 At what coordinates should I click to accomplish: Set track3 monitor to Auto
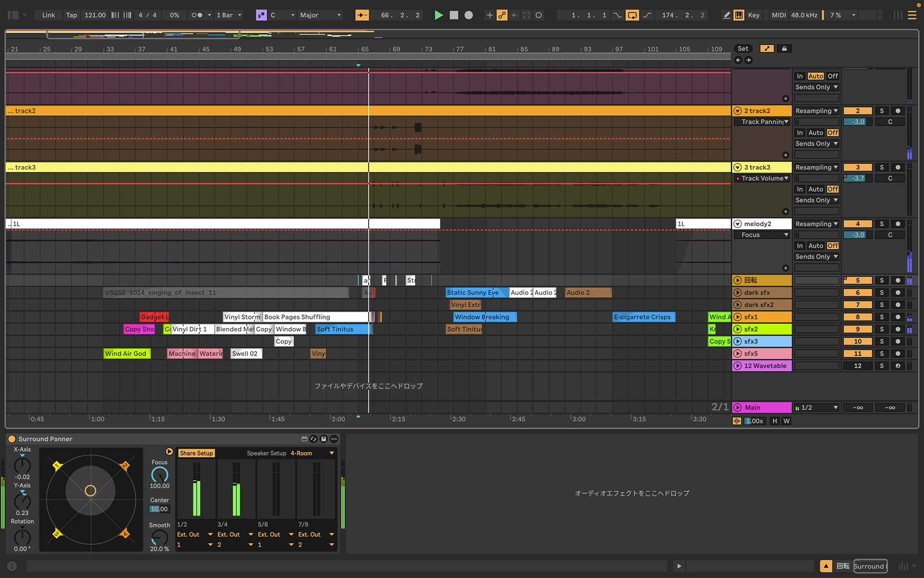tap(816, 189)
